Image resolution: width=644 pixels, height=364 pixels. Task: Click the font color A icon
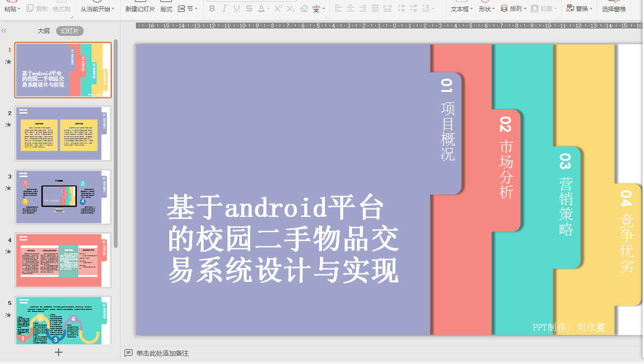click(261, 8)
